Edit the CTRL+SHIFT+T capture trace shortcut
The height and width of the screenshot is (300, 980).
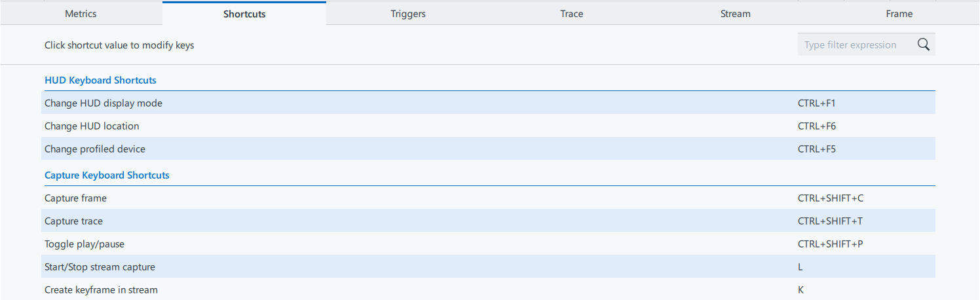pos(830,221)
